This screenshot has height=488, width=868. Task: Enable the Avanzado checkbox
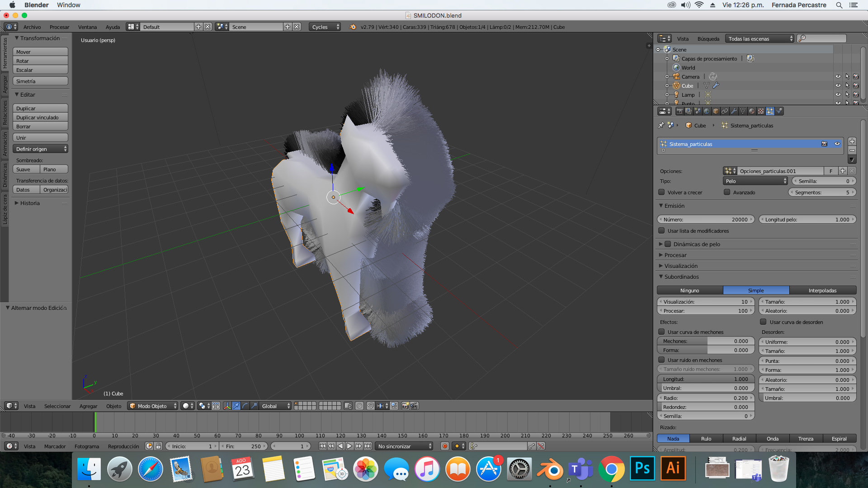coord(727,192)
